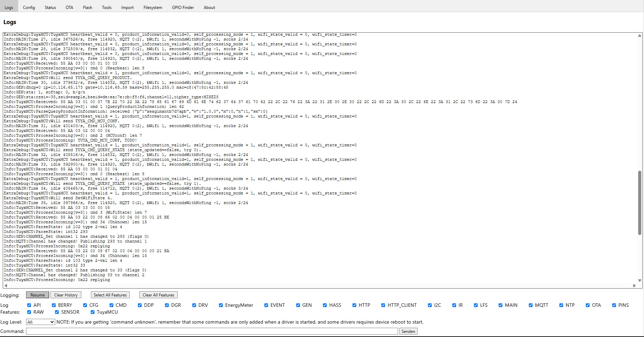644x337 pixels.
Task: Go to the OTA tab
Action: tap(69, 7)
